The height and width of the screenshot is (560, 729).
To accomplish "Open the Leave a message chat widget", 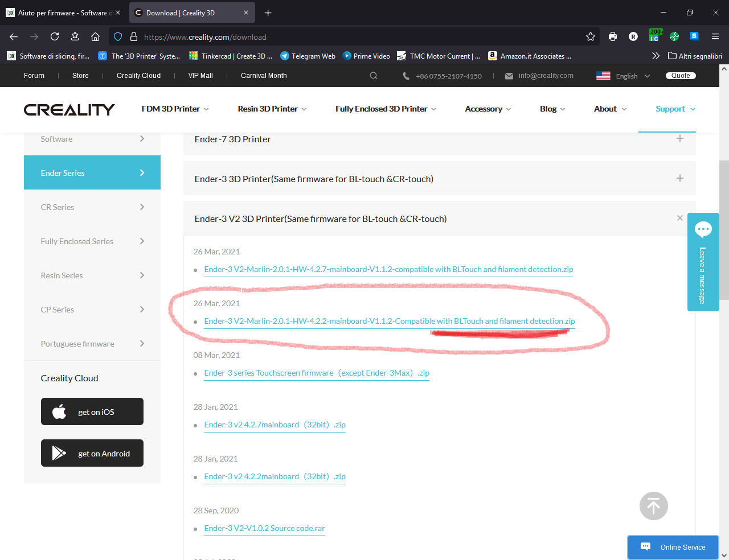I will tap(703, 262).
